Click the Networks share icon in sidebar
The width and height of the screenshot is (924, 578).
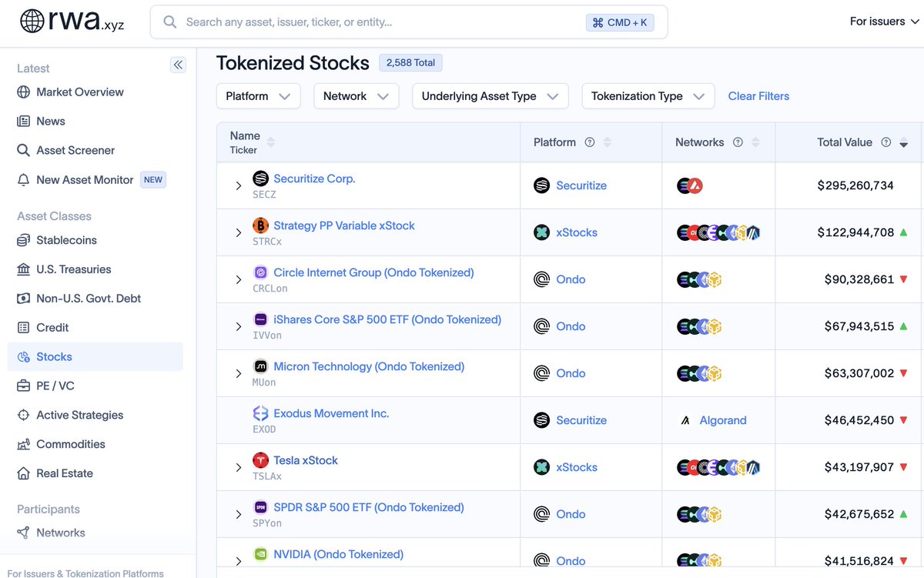(23, 533)
